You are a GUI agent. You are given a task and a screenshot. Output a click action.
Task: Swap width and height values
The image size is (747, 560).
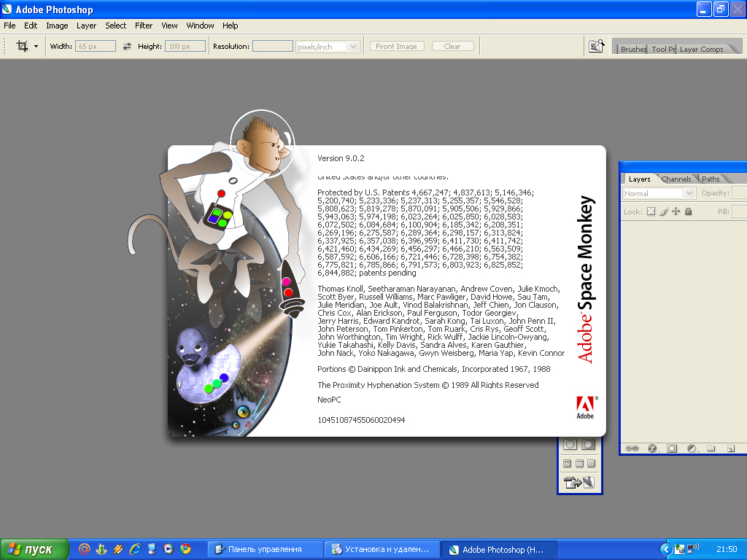(127, 46)
